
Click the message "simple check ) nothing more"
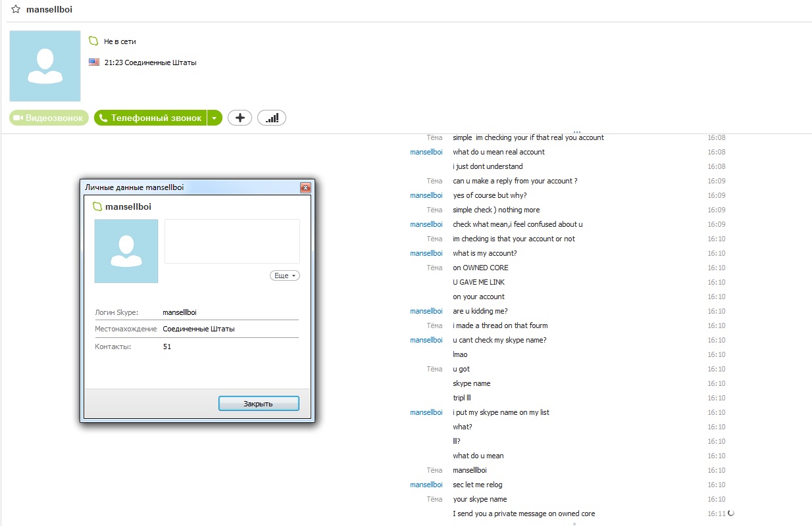(496, 210)
